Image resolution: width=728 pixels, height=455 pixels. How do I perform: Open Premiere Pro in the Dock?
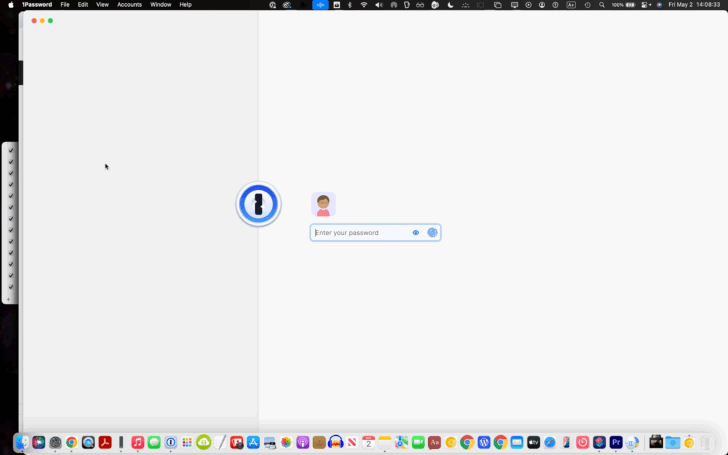tap(616, 442)
